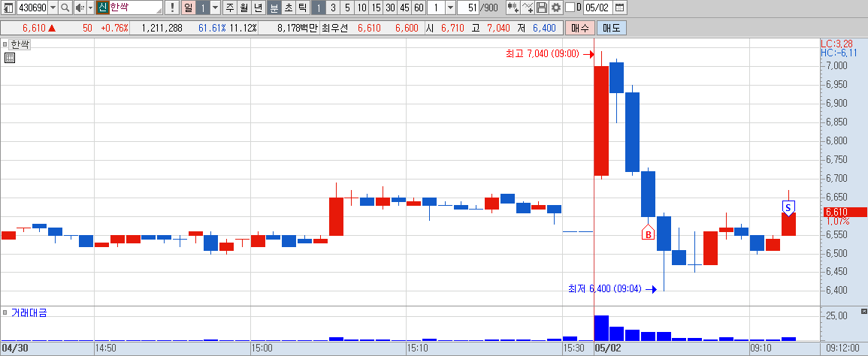Viewport: 868px width, 356px height.
Task: Select the 45-minute interval button
Action: pyautogui.click(x=404, y=8)
